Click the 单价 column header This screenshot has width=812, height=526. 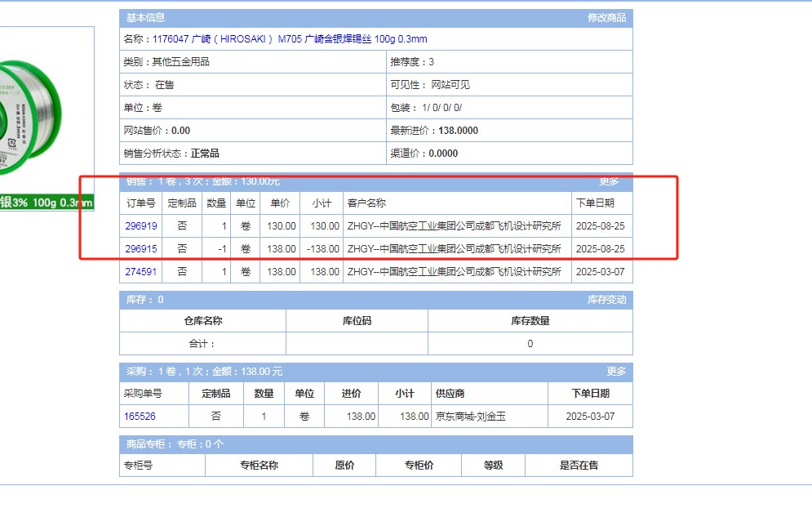[x=280, y=203]
